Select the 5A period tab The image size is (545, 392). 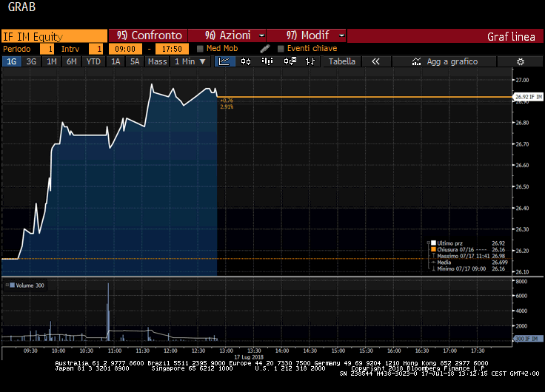pos(135,61)
